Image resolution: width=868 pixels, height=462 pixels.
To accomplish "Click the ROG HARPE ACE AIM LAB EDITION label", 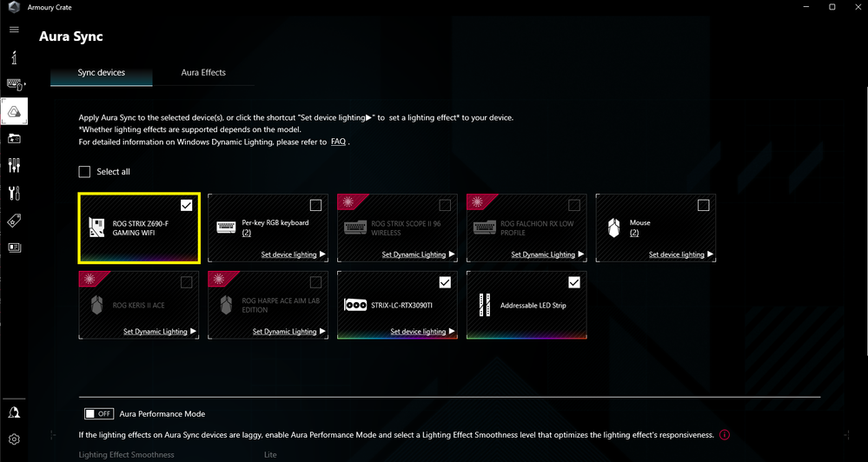I will pyautogui.click(x=281, y=306).
